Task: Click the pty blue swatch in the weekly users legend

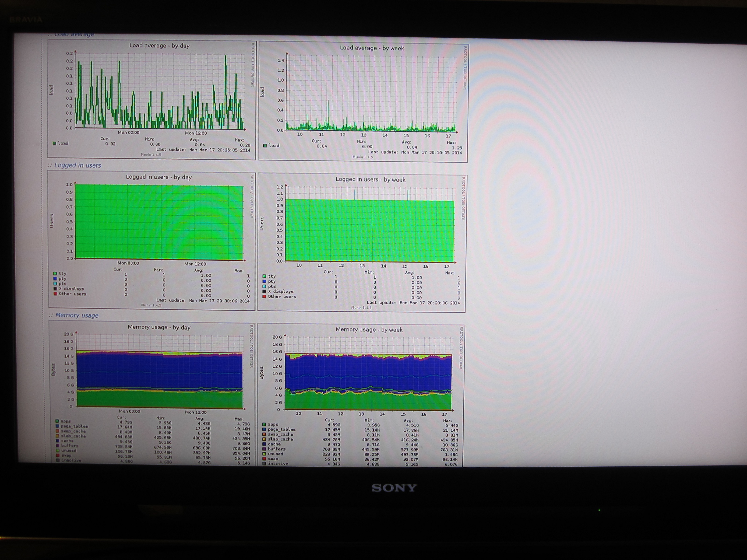Action: [x=264, y=281]
